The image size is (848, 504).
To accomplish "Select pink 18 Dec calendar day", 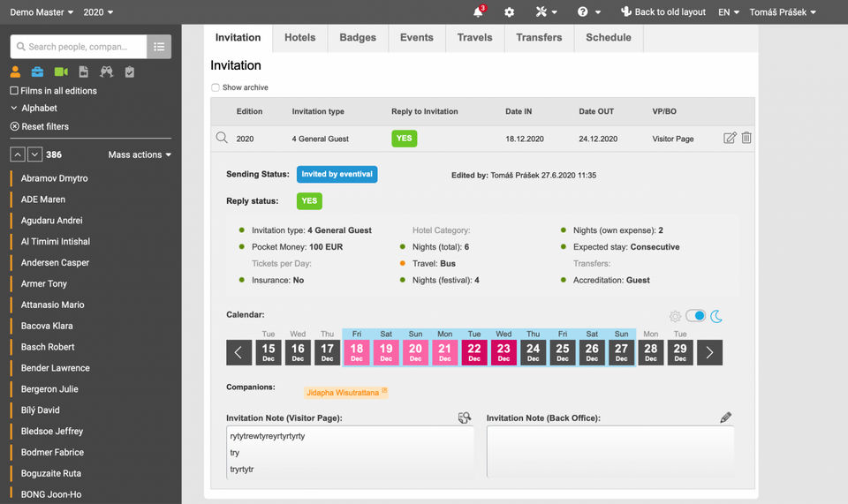I will [x=357, y=352].
